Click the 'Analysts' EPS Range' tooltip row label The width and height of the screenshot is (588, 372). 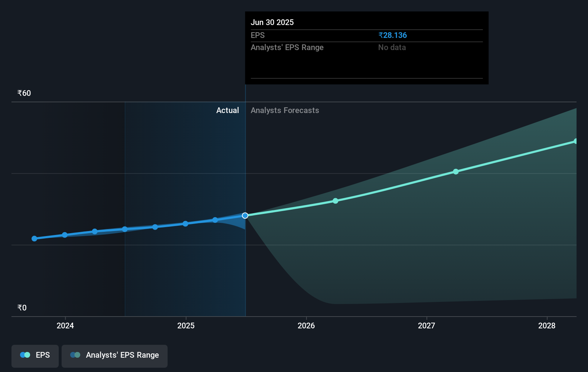pyautogui.click(x=287, y=47)
